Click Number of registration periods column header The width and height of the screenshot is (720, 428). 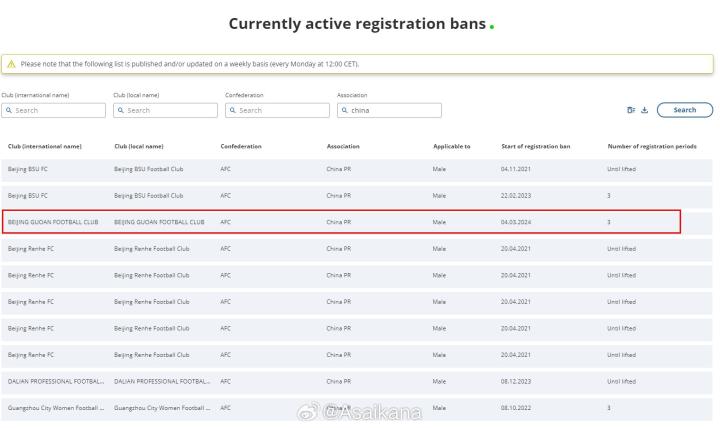click(x=652, y=147)
